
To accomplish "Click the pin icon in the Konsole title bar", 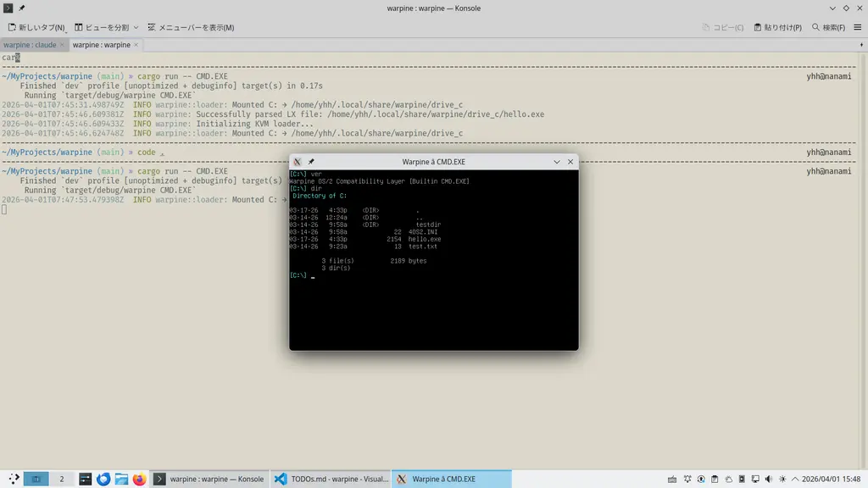I will [22, 8].
